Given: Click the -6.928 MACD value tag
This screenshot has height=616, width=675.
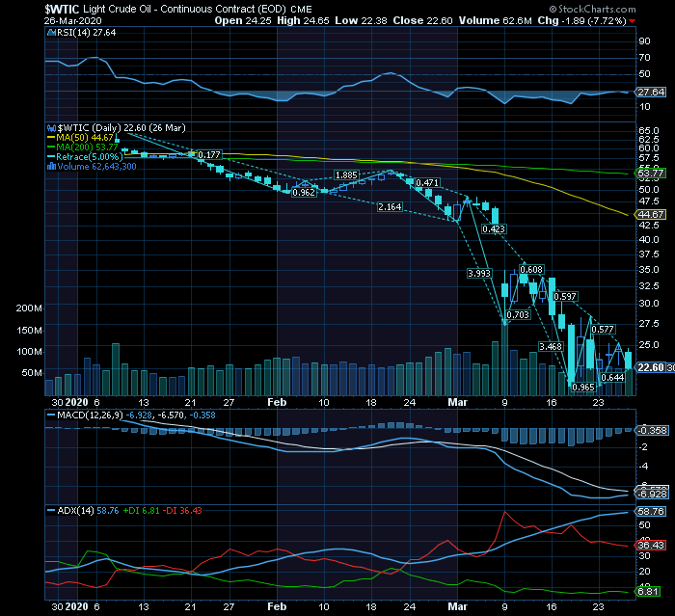Looking at the screenshot, I should [652, 494].
